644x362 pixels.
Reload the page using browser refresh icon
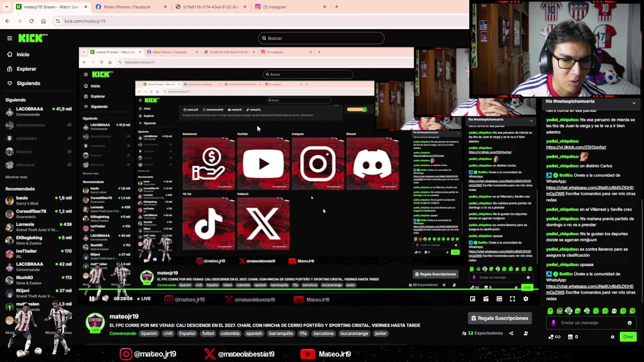coord(31,21)
